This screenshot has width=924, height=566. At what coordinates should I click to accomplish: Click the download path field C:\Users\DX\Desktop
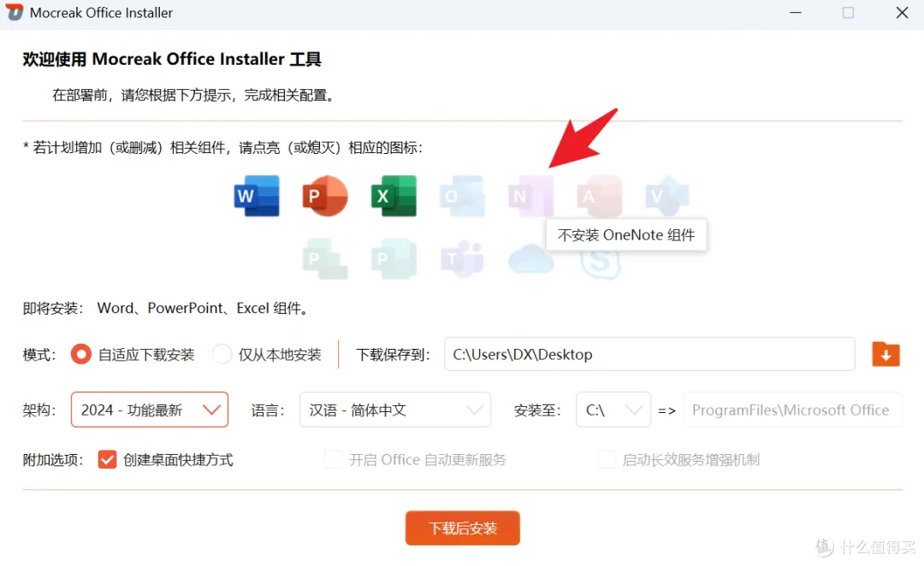click(649, 354)
